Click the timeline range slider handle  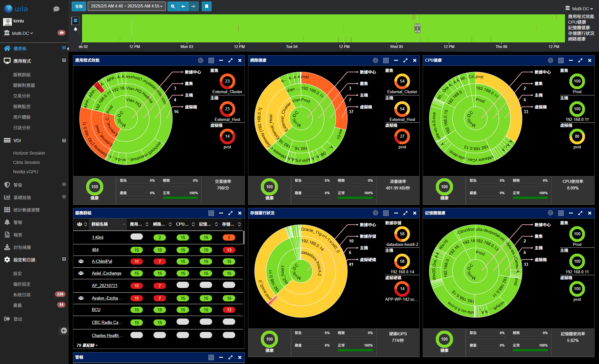click(x=417, y=28)
